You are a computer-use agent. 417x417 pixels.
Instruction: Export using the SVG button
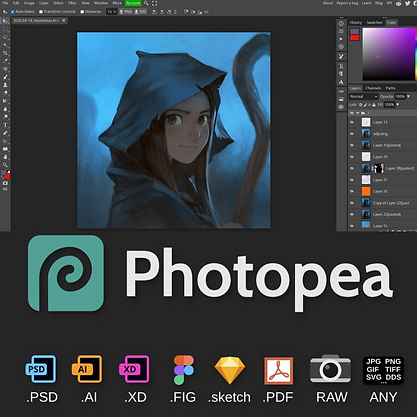[x=140, y=12]
